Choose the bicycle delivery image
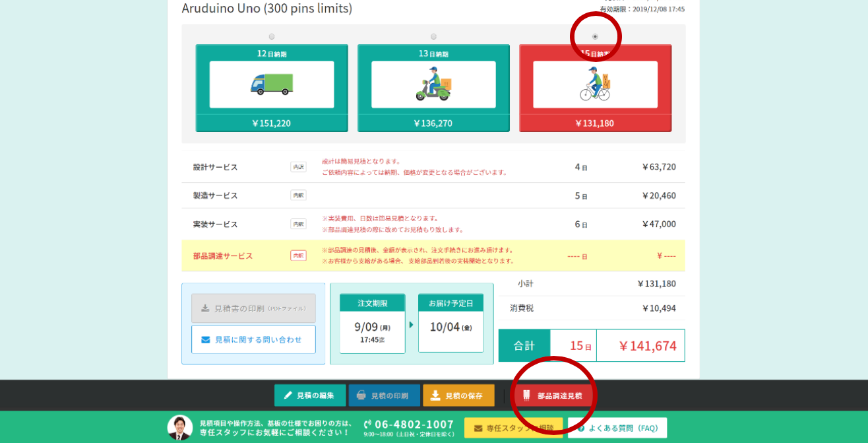The width and height of the screenshot is (868, 443). (595, 85)
